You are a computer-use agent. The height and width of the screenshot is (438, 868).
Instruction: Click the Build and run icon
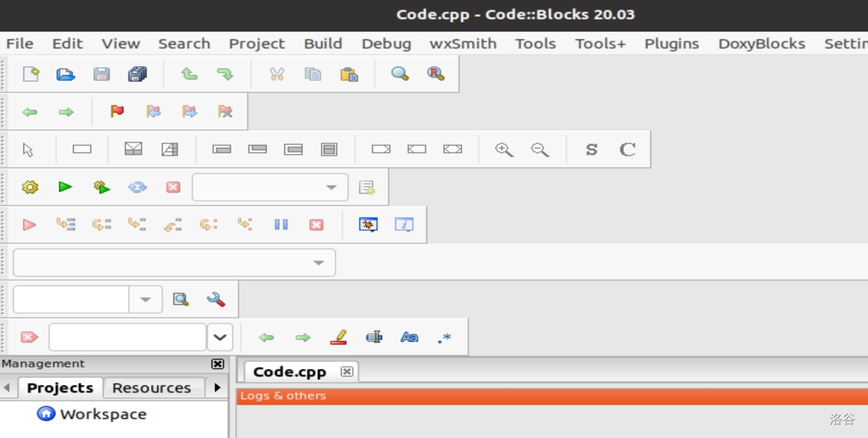pyautogui.click(x=101, y=187)
